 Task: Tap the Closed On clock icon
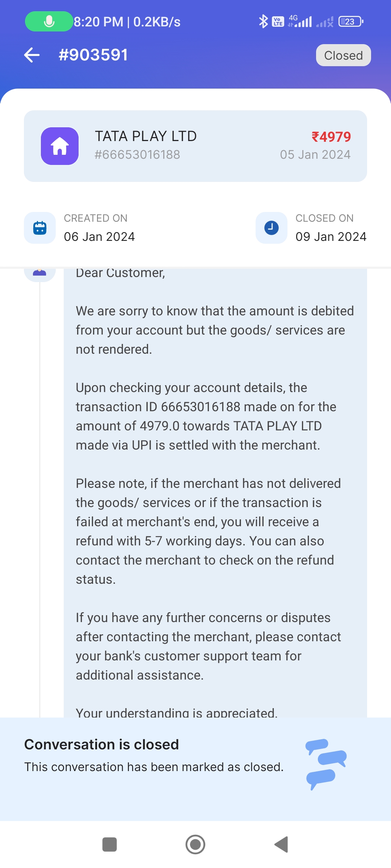point(272,228)
